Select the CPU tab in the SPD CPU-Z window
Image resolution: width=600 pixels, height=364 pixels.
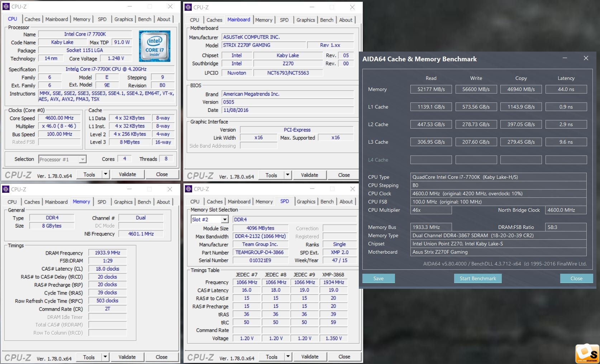coord(195,202)
